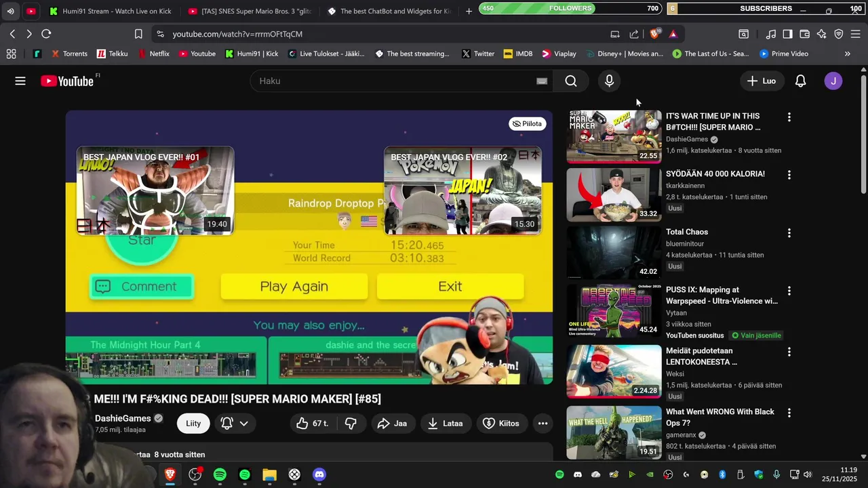Toggle the browser sidebar panel icon
This screenshot has width=868, height=488.
(x=787, y=34)
